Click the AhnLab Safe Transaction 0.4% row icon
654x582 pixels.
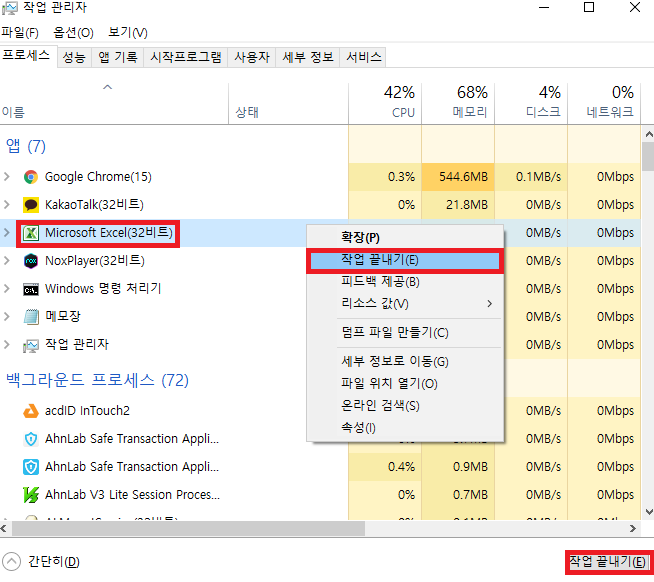tap(30, 467)
